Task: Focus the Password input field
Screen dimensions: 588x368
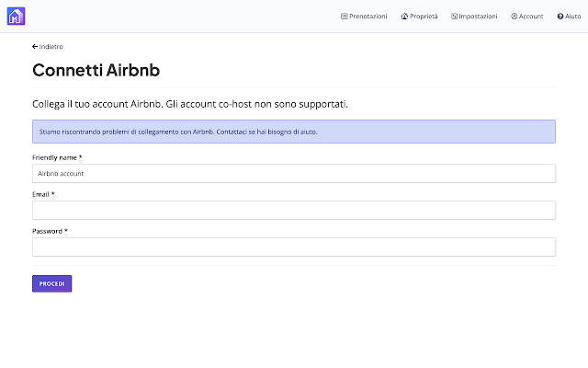Action: point(294,247)
